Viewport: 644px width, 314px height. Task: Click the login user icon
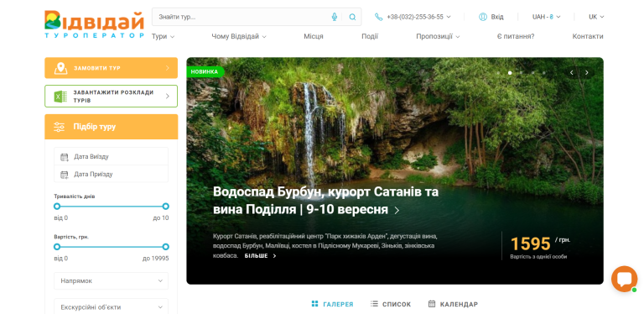click(x=483, y=17)
